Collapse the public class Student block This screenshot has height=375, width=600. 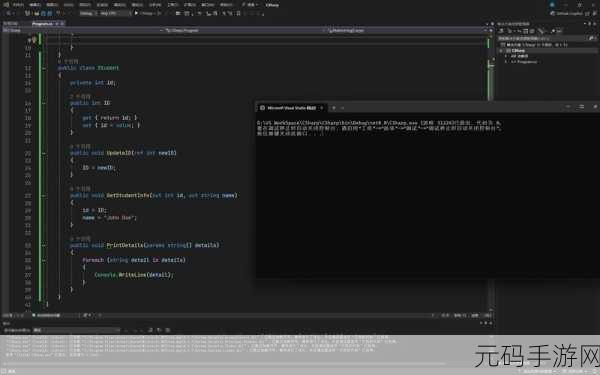click(x=44, y=68)
